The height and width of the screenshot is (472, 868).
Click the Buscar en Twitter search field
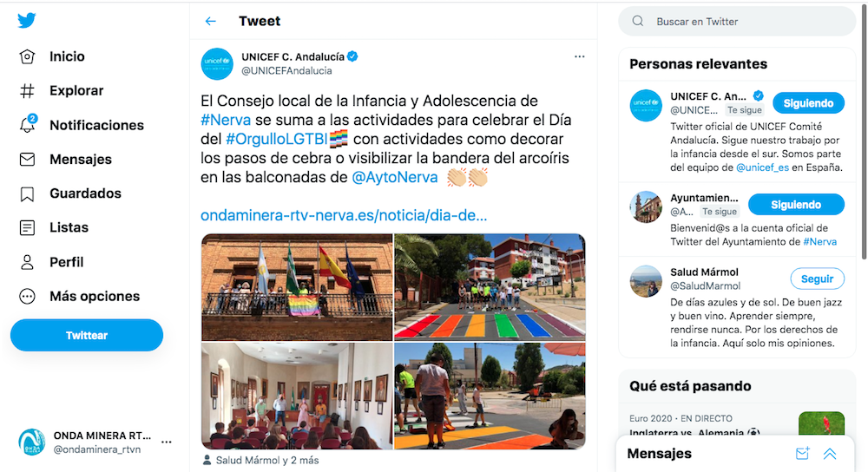coord(737,22)
